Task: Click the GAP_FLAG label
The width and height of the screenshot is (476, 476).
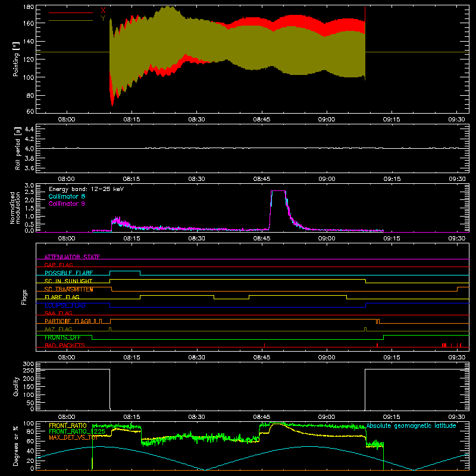Action: (58, 265)
